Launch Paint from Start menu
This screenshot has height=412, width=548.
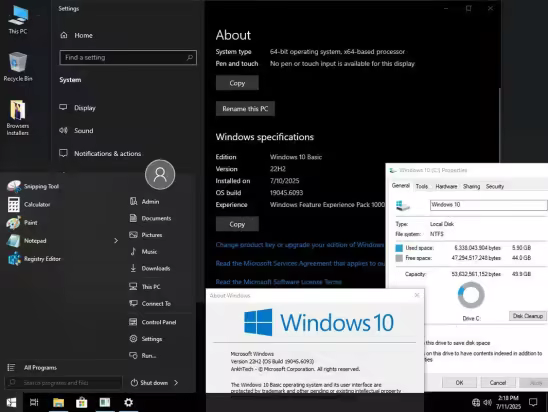(22, 223)
